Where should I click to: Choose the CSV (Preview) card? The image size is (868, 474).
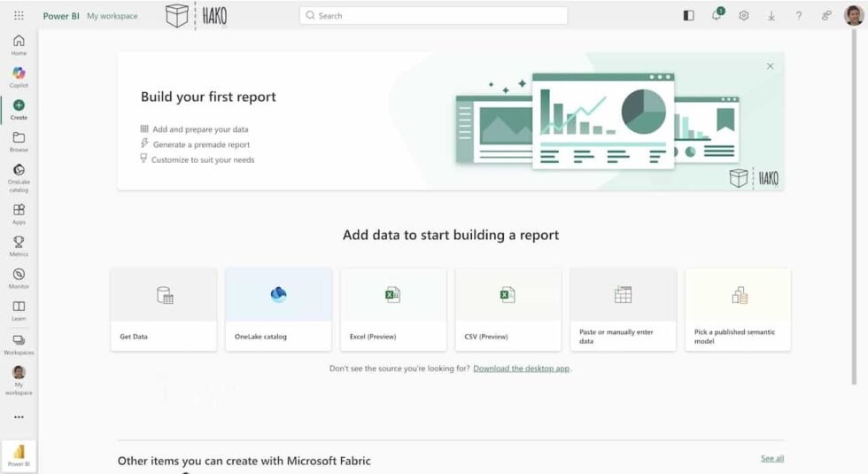click(508, 309)
